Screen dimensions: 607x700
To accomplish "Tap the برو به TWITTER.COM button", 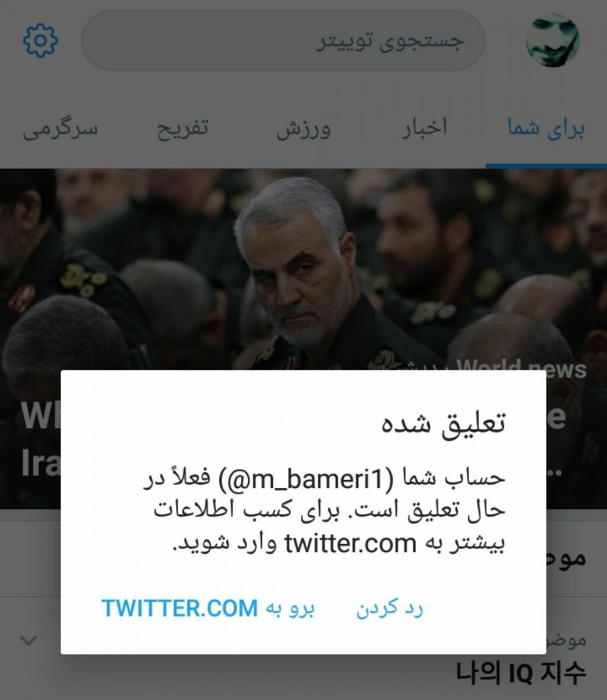I will [x=208, y=608].
